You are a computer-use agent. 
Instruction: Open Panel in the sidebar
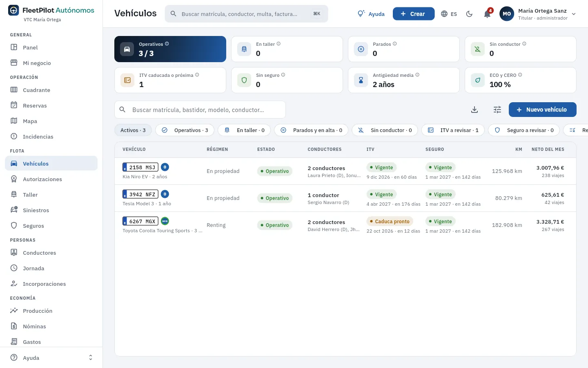(51, 47)
